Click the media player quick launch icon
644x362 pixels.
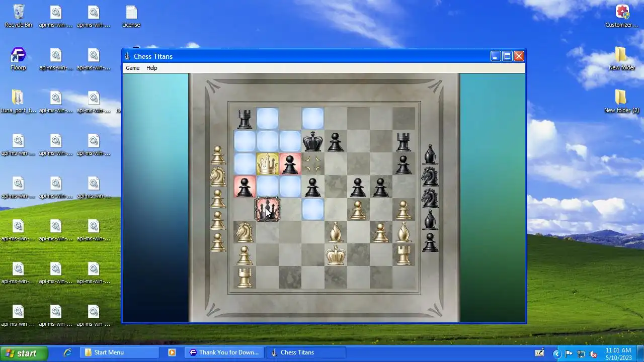tap(172, 352)
